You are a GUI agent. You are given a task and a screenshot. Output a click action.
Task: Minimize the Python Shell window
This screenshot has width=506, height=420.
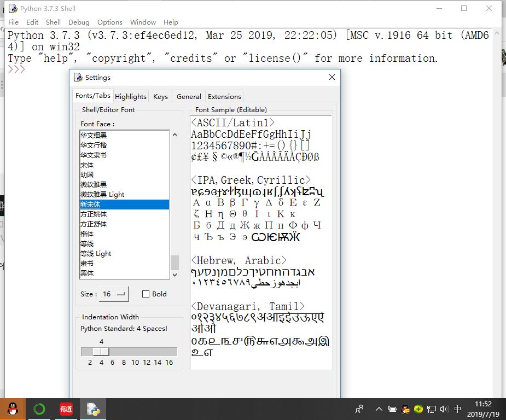coord(439,8)
